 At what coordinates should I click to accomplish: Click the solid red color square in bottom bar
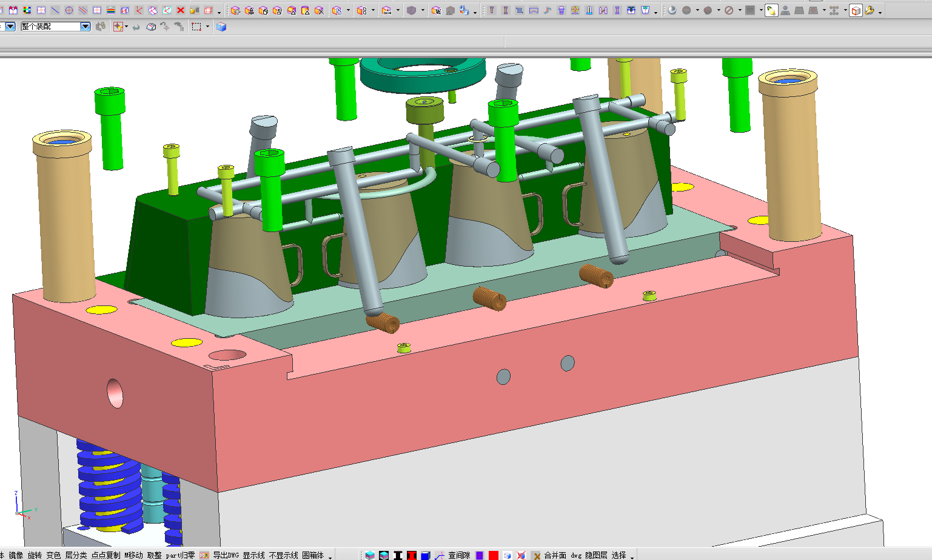point(494,555)
